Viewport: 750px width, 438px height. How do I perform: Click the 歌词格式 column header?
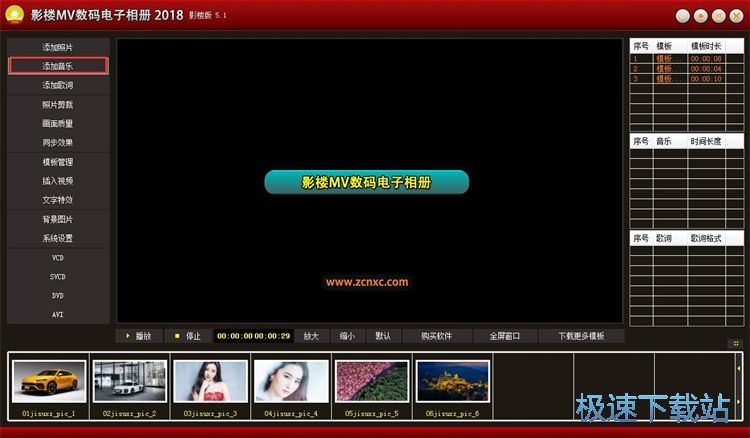706,238
